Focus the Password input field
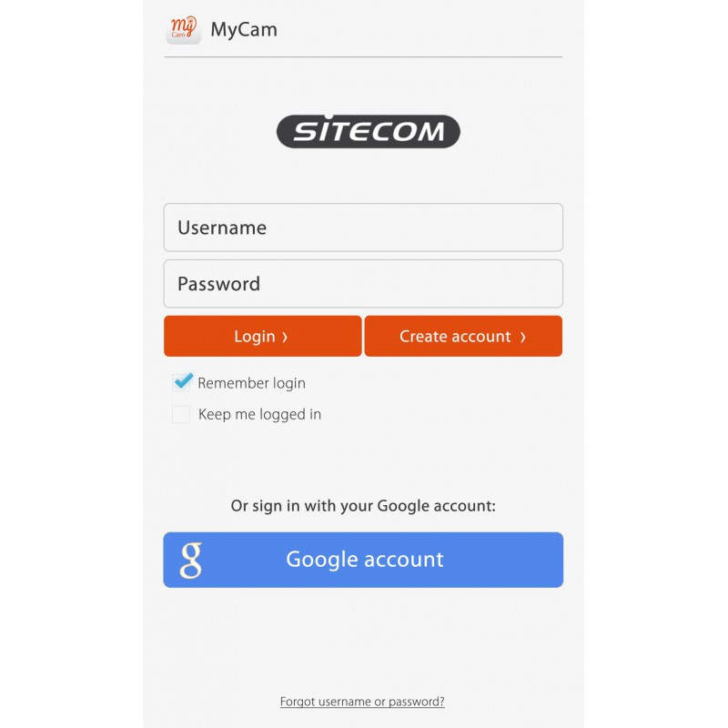The height and width of the screenshot is (728, 728). click(363, 284)
